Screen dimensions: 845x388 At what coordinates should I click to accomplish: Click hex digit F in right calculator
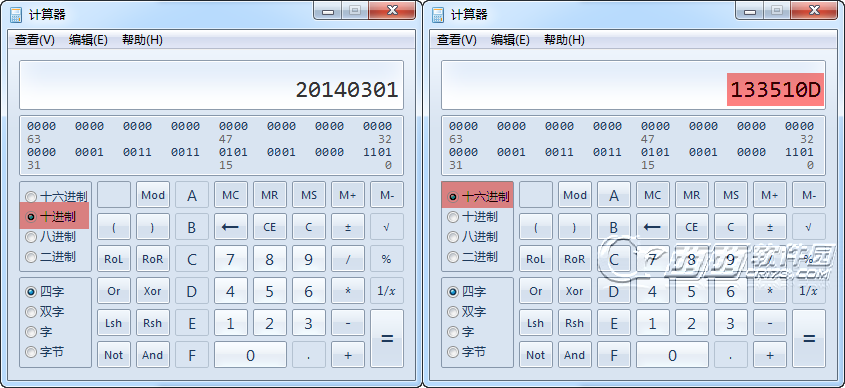point(613,355)
